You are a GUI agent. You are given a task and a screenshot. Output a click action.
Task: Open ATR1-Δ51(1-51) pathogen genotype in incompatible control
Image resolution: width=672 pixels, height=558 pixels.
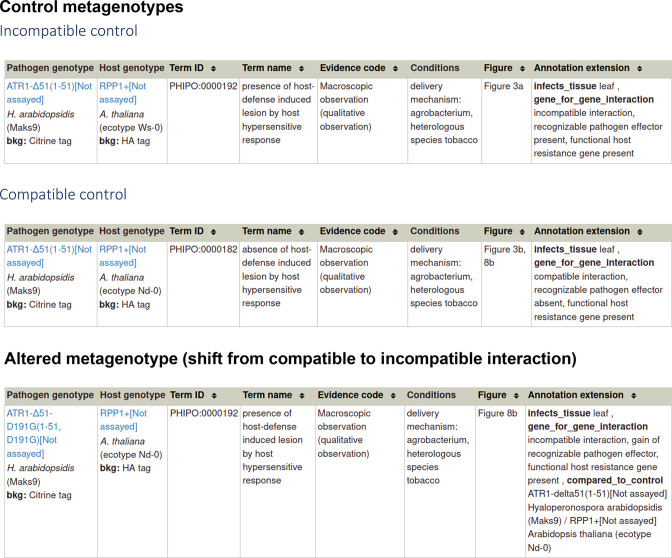pyautogui.click(x=49, y=93)
